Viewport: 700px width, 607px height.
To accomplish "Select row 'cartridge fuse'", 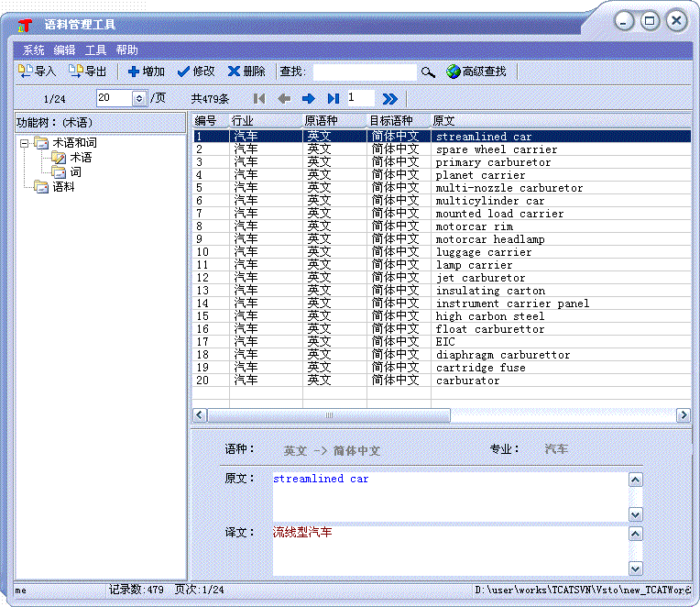I will pos(442,368).
